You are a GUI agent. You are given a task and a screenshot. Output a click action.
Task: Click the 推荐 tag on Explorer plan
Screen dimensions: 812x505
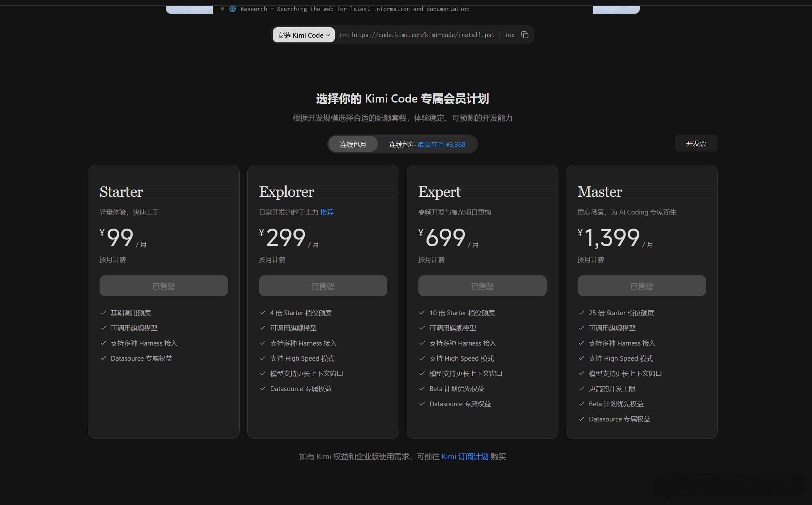[x=327, y=212]
